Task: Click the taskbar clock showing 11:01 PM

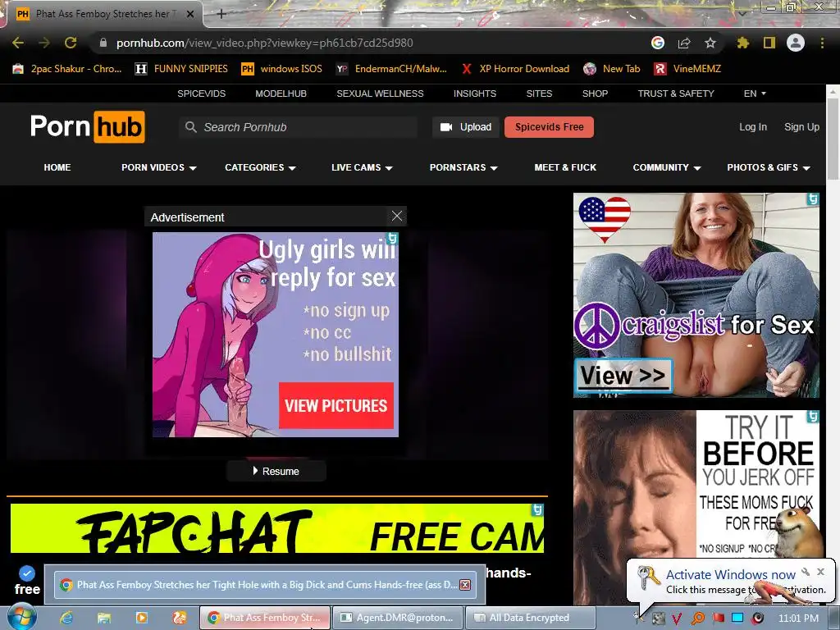Action: (x=798, y=619)
